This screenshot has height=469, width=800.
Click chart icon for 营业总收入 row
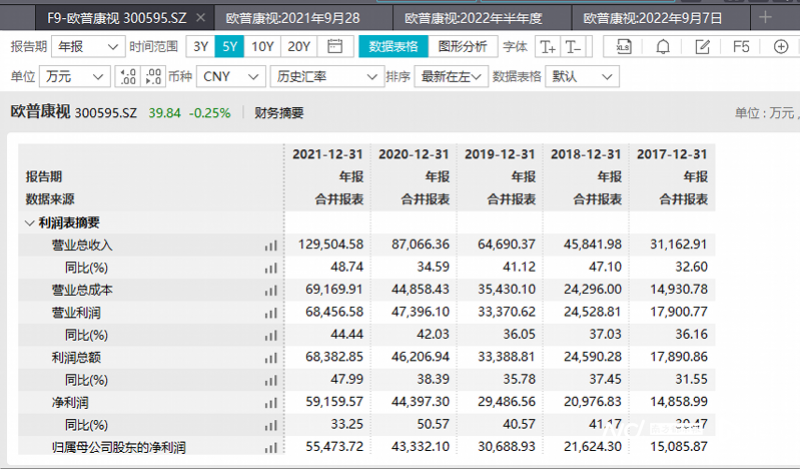(x=271, y=245)
